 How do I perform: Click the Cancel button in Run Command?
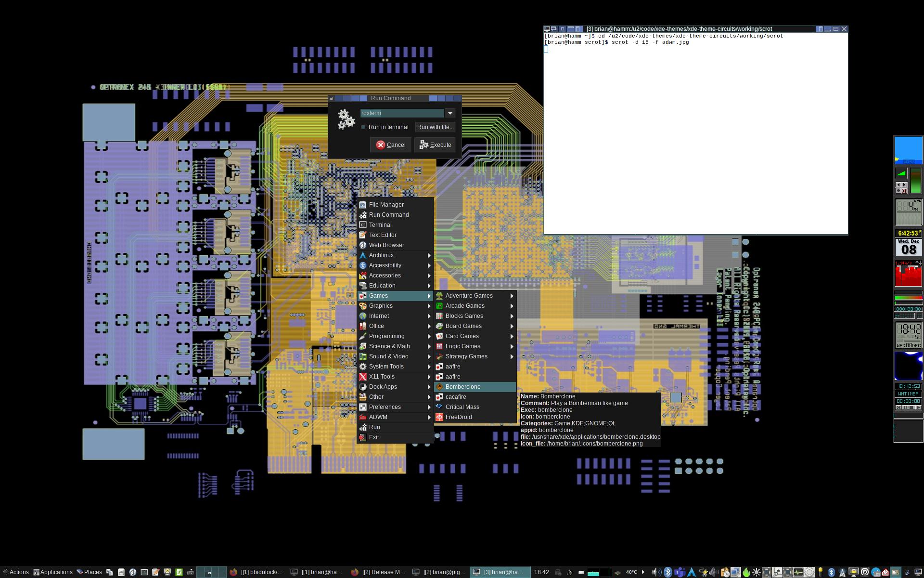[390, 145]
